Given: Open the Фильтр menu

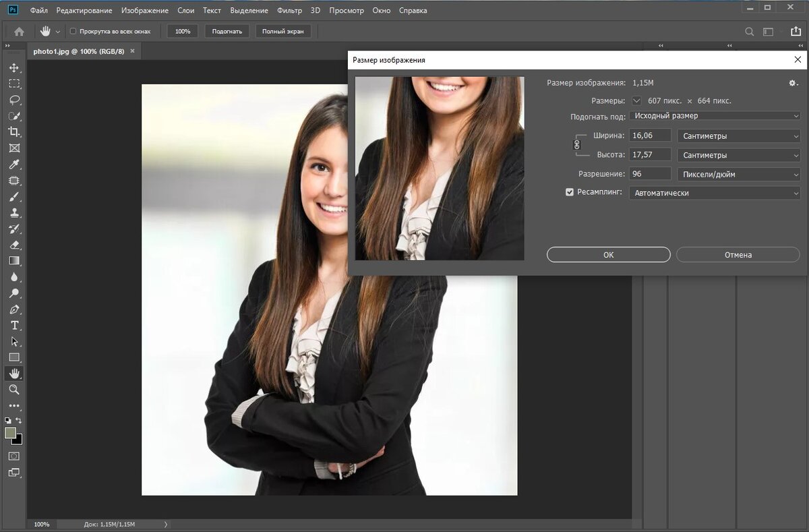Looking at the screenshot, I should [x=289, y=11].
